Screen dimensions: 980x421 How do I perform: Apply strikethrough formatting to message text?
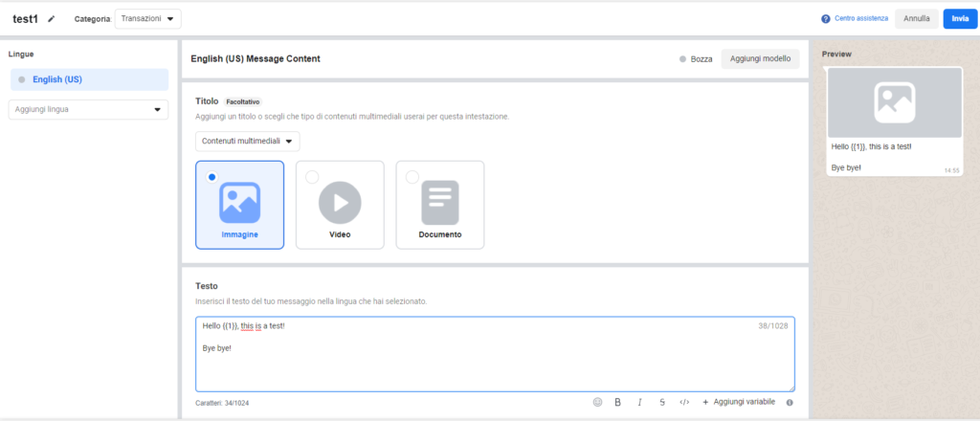click(x=661, y=402)
